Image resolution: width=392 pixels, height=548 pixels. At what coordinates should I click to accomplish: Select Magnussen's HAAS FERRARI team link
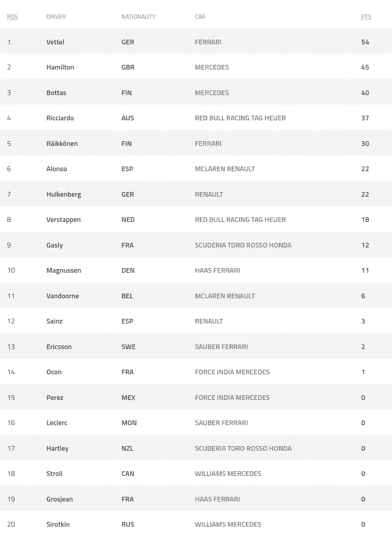(x=217, y=270)
